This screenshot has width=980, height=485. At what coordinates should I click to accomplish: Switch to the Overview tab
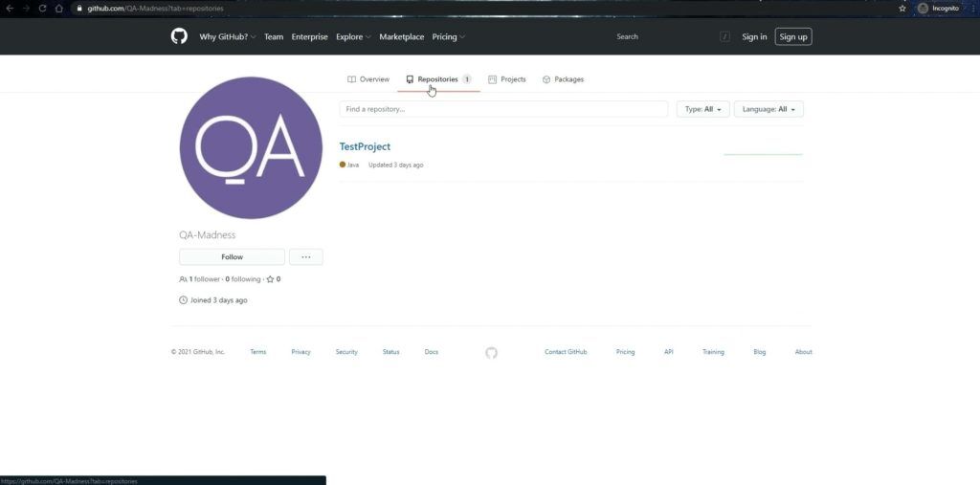368,79
